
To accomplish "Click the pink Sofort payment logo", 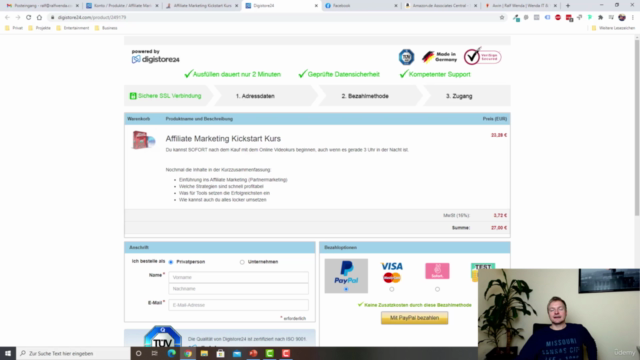I will (x=437, y=271).
